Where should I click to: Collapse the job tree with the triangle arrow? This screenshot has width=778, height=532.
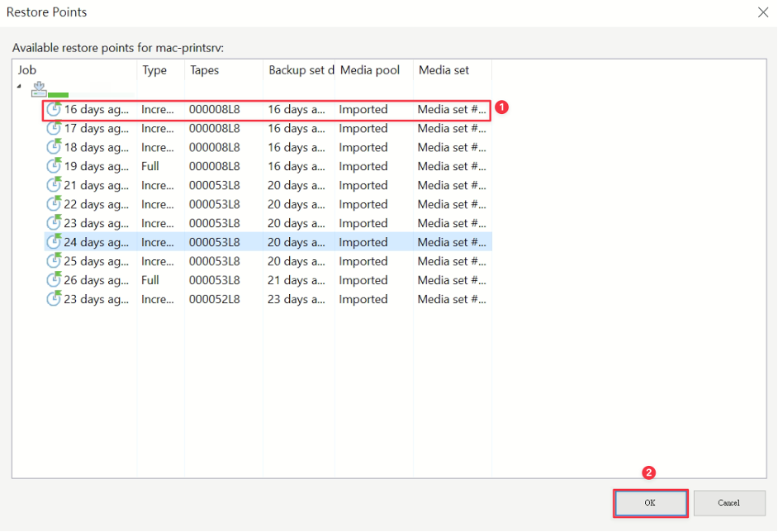click(19, 87)
